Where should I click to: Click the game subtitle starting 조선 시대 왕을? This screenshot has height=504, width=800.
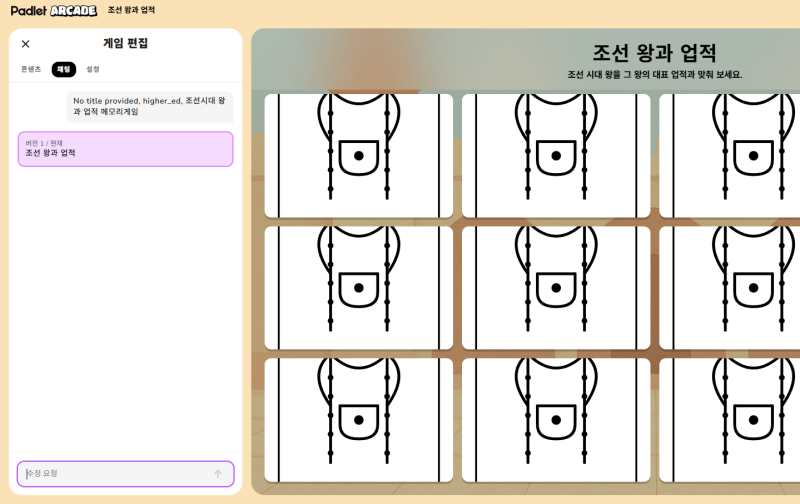pos(655,75)
